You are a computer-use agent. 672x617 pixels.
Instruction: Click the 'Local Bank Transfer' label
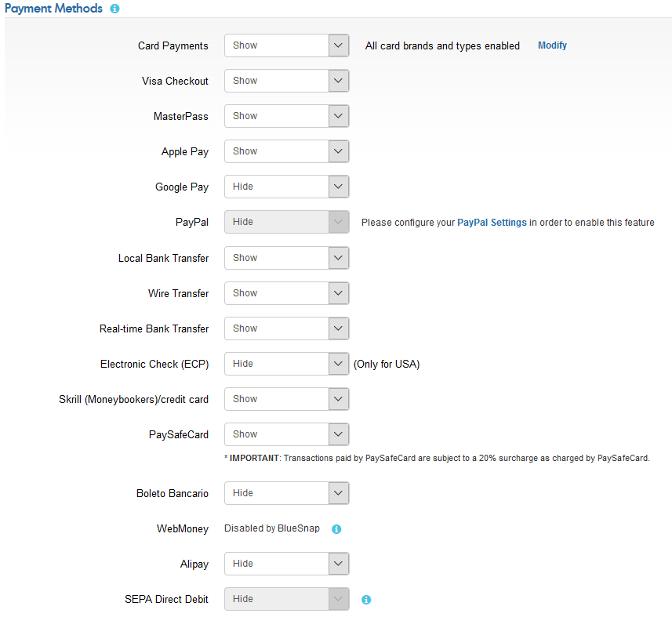(x=163, y=259)
